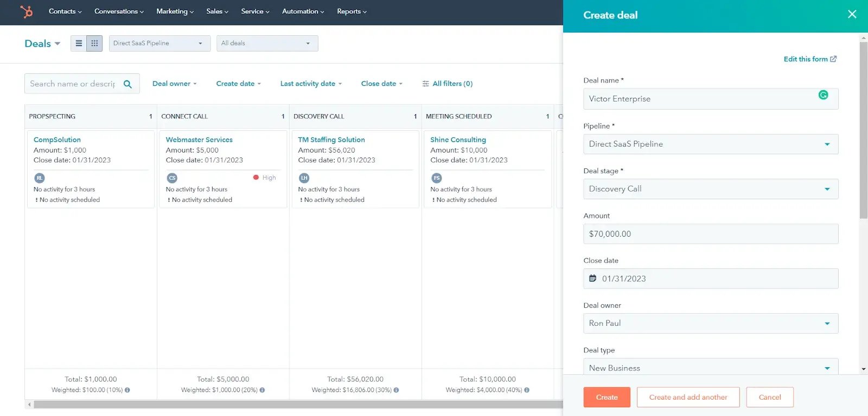868x416 pixels.
Task: Open the Last activity date filter
Action: pos(311,84)
